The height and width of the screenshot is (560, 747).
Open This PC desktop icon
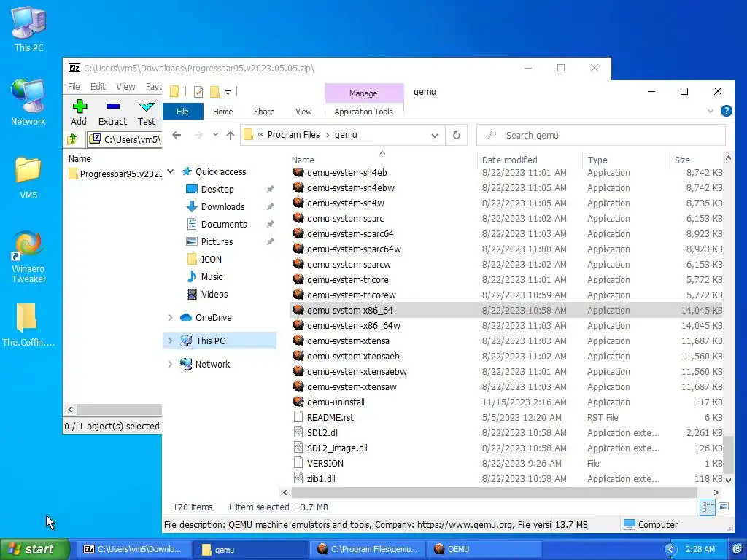pos(28,29)
